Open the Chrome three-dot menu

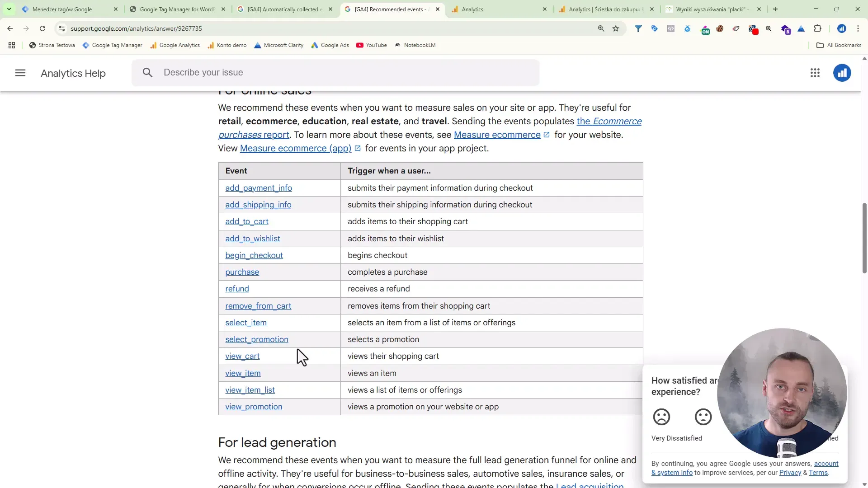tap(858, 28)
